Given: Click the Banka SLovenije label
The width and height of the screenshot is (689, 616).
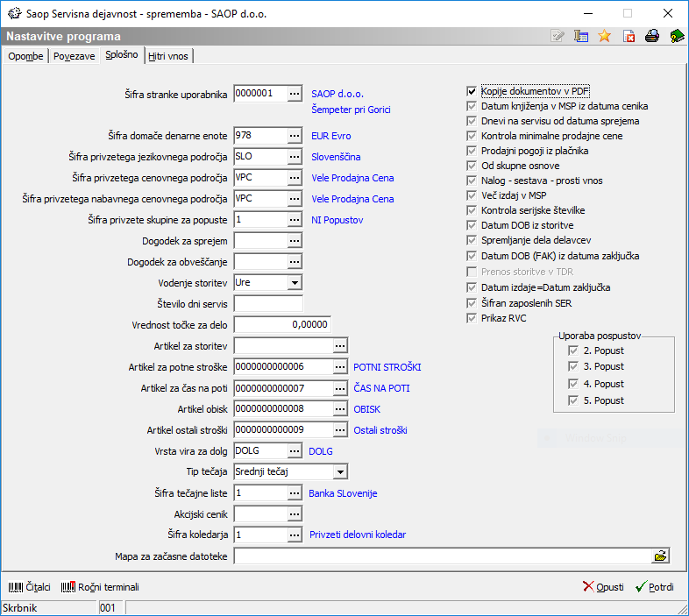Looking at the screenshot, I should point(343,493).
